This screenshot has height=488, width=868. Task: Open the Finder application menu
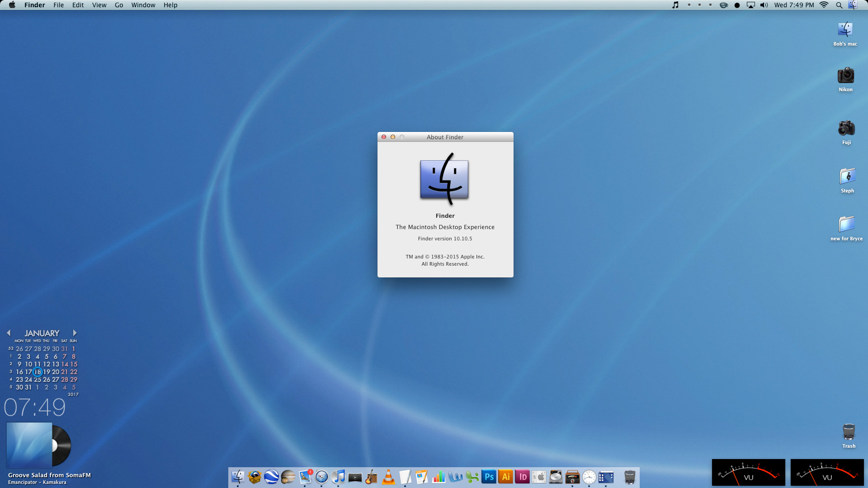point(35,5)
